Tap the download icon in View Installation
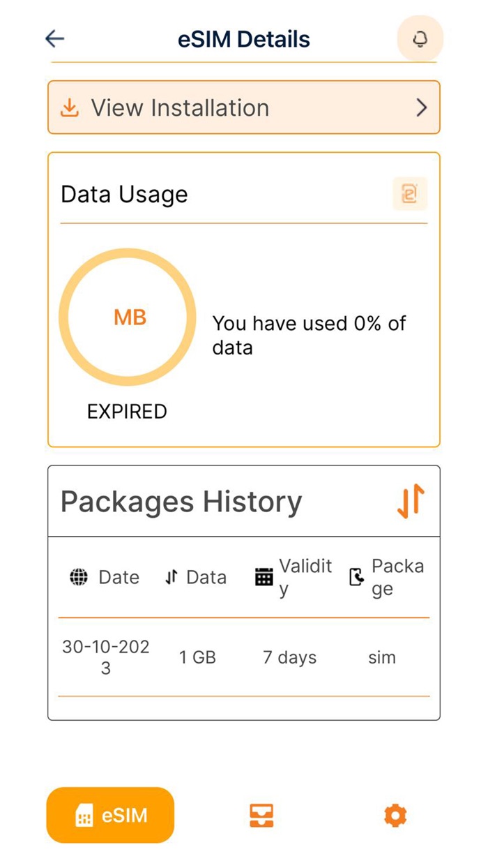This screenshot has height=868, width=488. coord(69,107)
